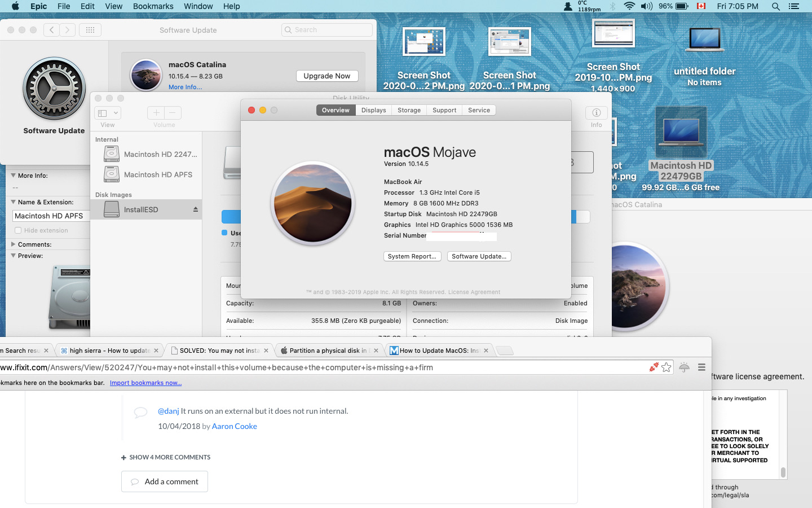Close the 'How to Update MacOS' tab

pyautogui.click(x=486, y=351)
